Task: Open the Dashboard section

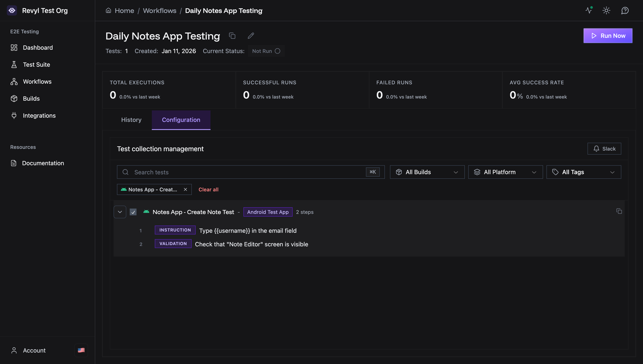Action: (x=38, y=48)
